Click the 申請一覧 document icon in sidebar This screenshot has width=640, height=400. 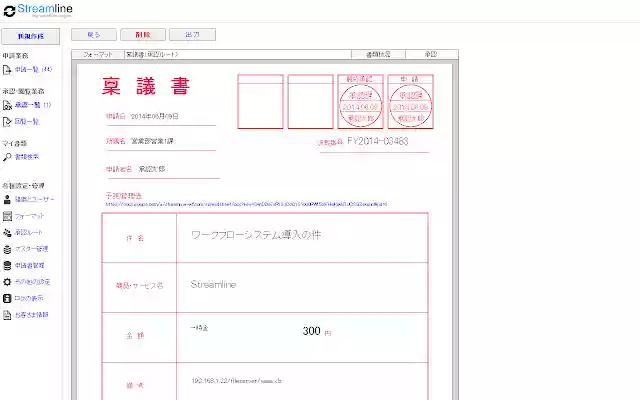pyautogui.click(x=8, y=70)
